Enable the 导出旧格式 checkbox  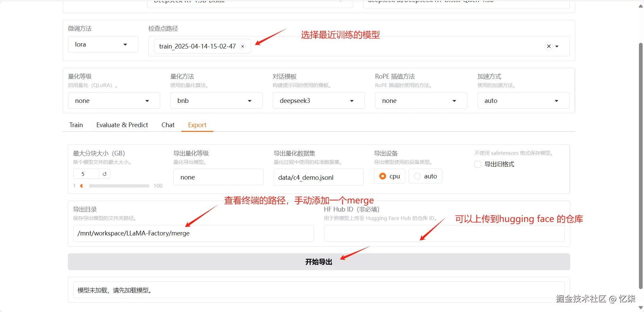[x=478, y=164]
